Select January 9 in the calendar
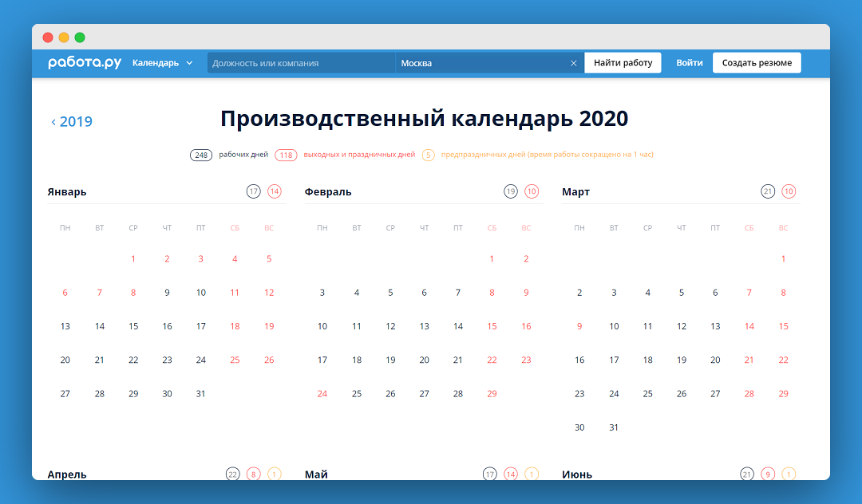 click(167, 293)
